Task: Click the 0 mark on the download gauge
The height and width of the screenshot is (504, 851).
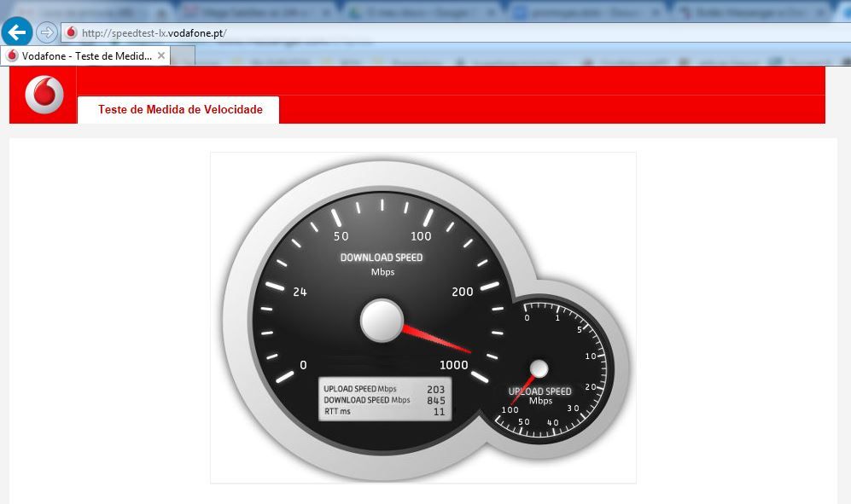Action: pyautogui.click(x=303, y=365)
